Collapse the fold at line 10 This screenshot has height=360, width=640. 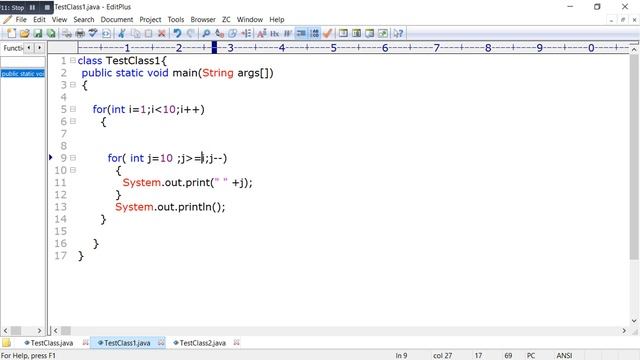73,170
